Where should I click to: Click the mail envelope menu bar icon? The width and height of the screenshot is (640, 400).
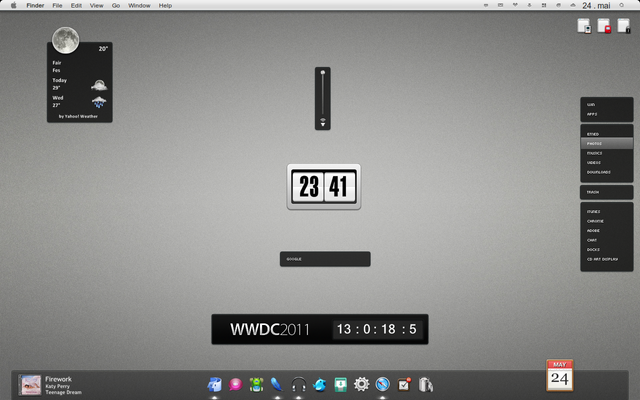point(500,5)
